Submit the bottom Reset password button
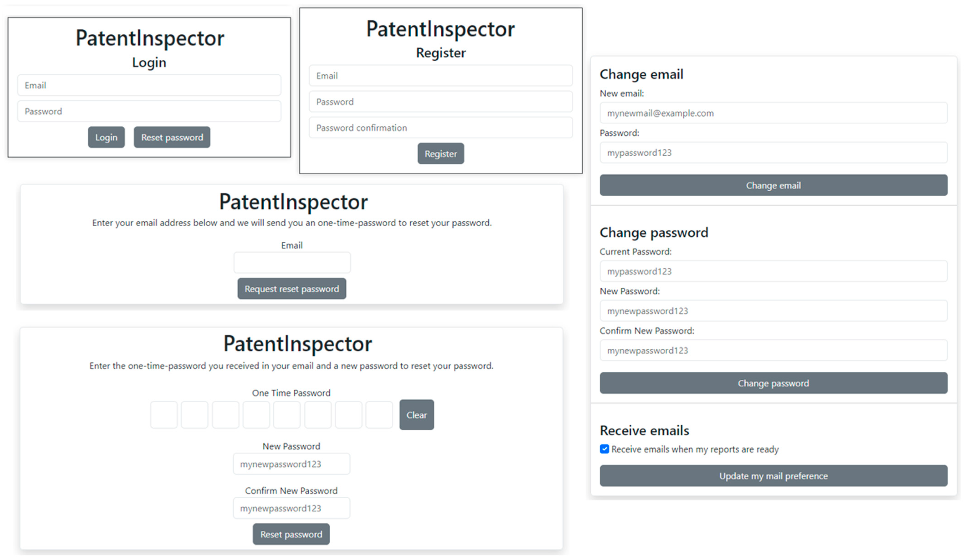Image resolution: width=965 pixels, height=560 pixels. pyautogui.click(x=291, y=534)
